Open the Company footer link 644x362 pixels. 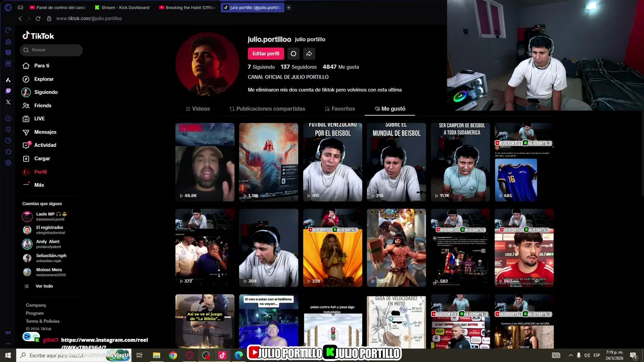click(36, 305)
